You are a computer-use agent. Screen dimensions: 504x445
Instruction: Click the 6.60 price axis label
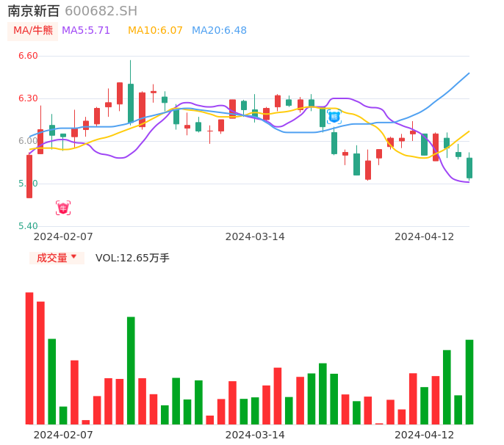(x=27, y=56)
